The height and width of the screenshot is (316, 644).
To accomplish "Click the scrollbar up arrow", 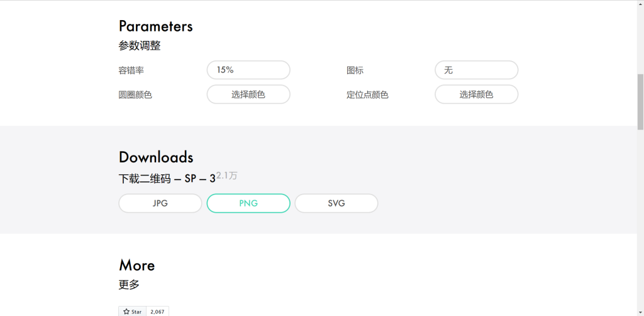I will pos(640,4).
